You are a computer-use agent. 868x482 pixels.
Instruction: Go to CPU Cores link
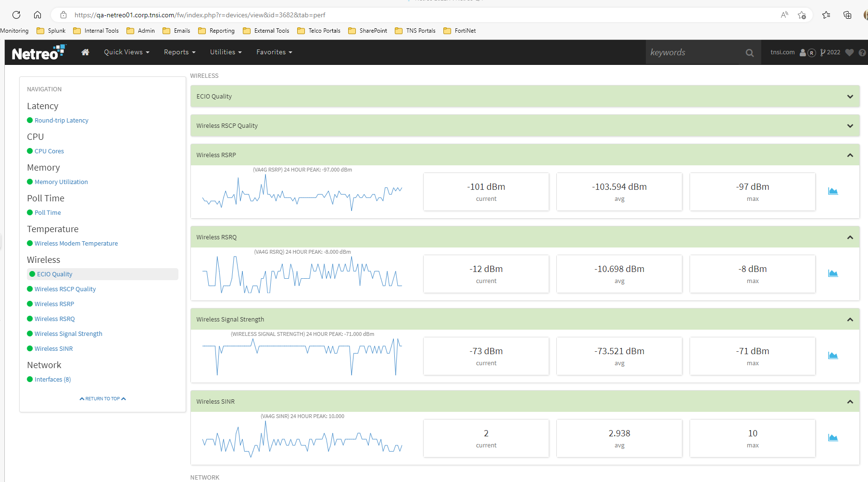(49, 151)
